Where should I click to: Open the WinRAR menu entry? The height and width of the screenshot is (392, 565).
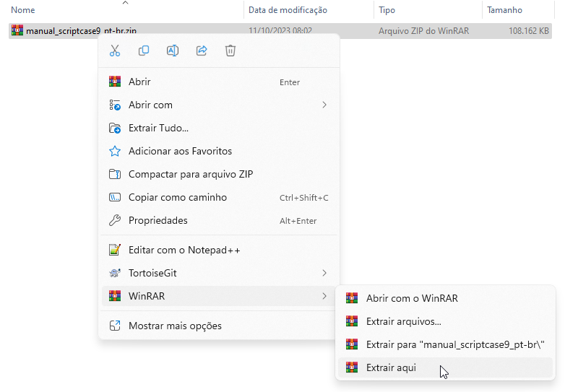219,296
